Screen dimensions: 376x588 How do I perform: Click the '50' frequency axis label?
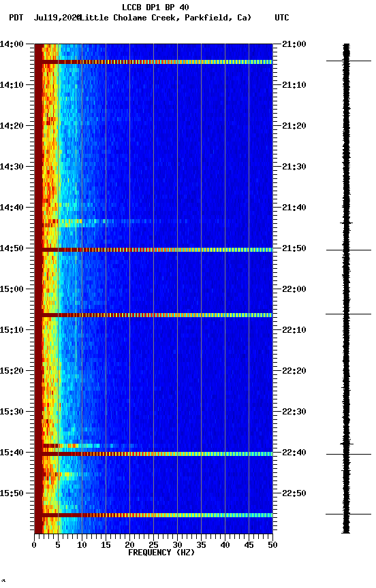(272, 545)
